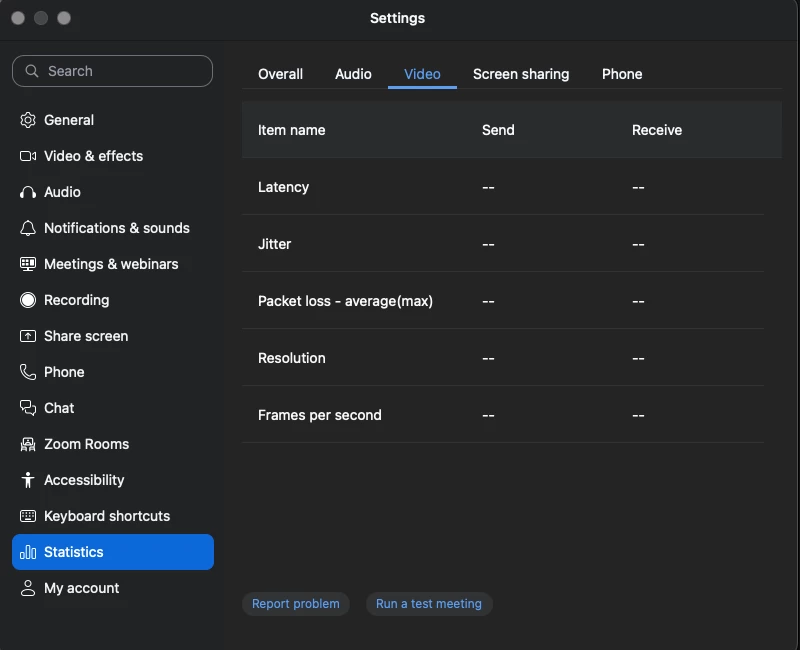The image size is (800, 650).
Task: Select the Video statistics tab
Action: coord(422,74)
